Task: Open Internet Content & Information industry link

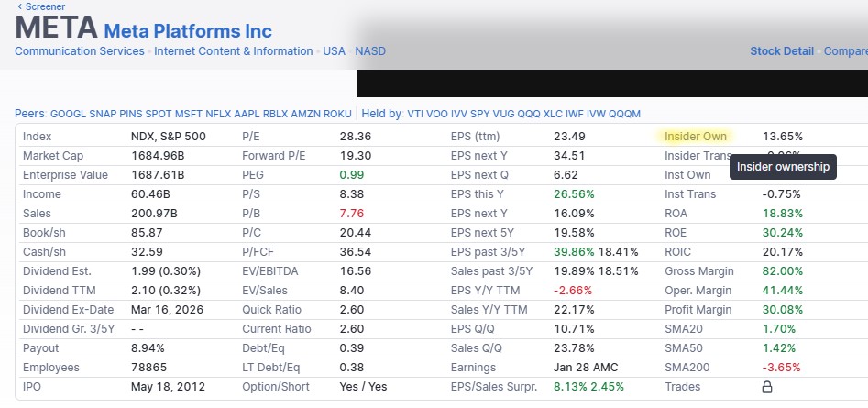Action: pyautogui.click(x=233, y=51)
